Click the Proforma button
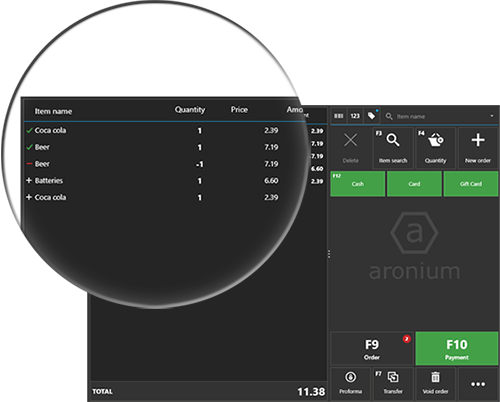The image size is (500, 402). coord(351,384)
